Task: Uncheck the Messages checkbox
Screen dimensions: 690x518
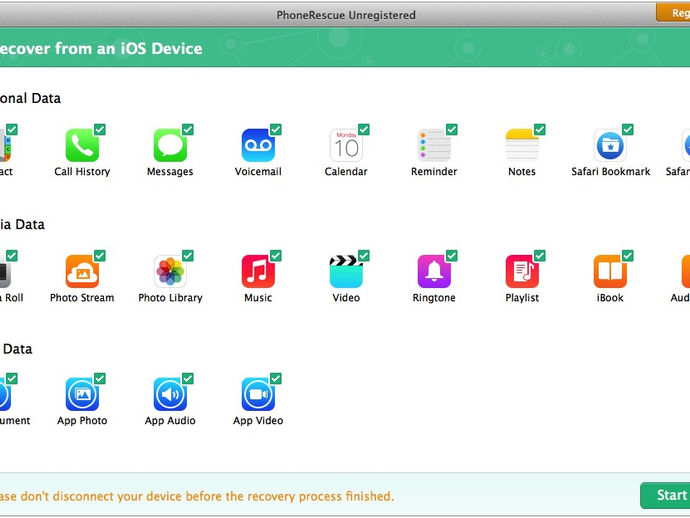Action: point(188,129)
